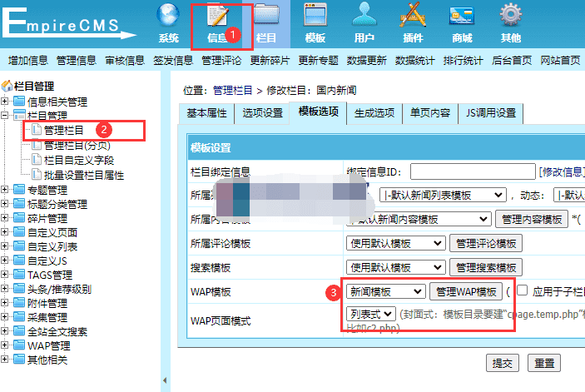Open the 商城 credit card icon
The height and width of the screenshot is (392, 585).
pyautogui.click(x=462, y=16)
